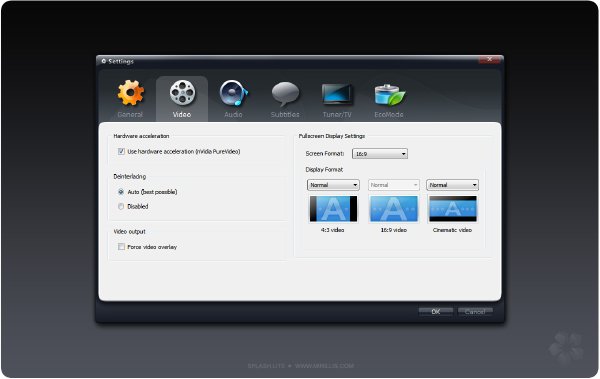
Task: Discard changes with the Cancel button
Action: click(x=475, y=312)
